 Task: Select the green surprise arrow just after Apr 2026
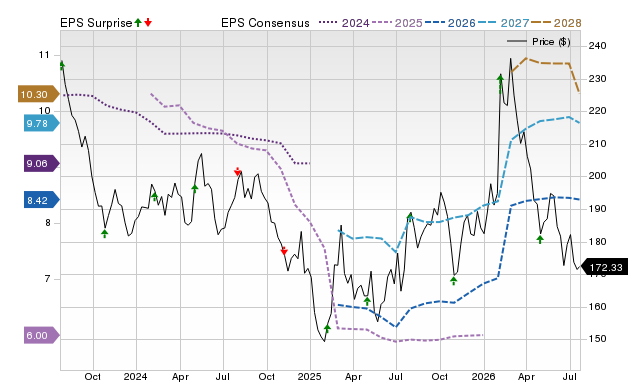click(x=540, y=239)
